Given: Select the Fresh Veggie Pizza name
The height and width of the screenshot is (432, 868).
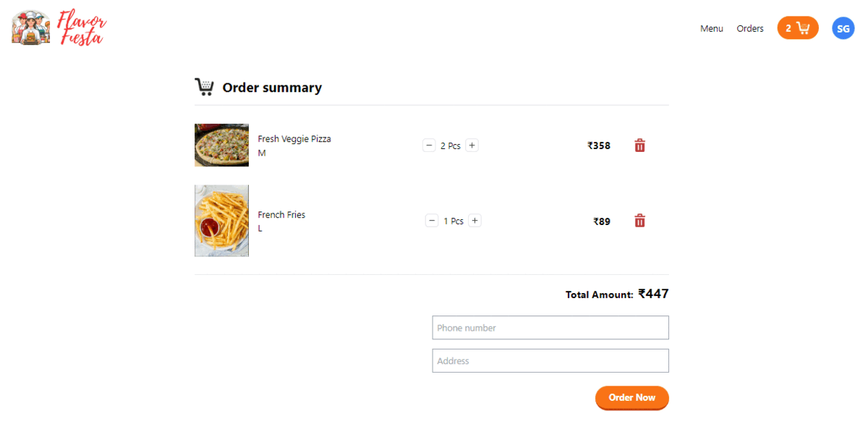Looking at the screenshot, I should [x=294, y=139].
